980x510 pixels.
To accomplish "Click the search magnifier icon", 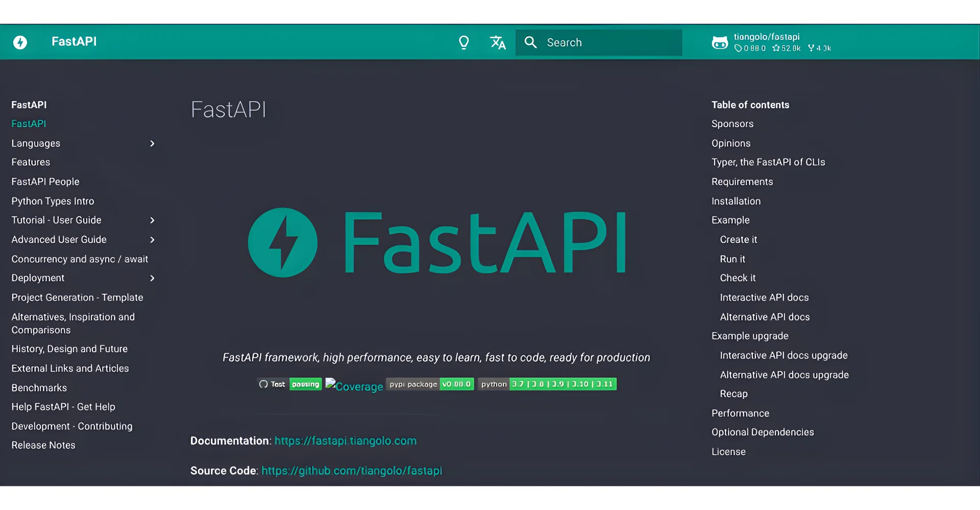I will pyautogui.click(x=531, y=42).
